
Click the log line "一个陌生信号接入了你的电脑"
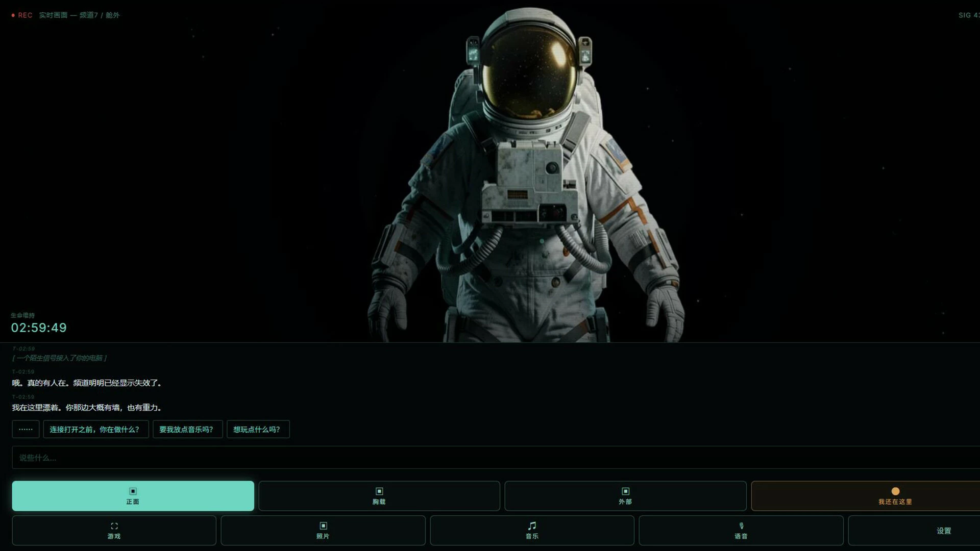tap(60, 358)
